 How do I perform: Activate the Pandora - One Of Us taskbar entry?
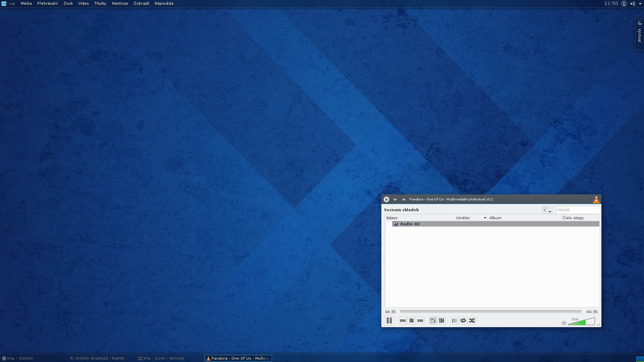[238, 358]
